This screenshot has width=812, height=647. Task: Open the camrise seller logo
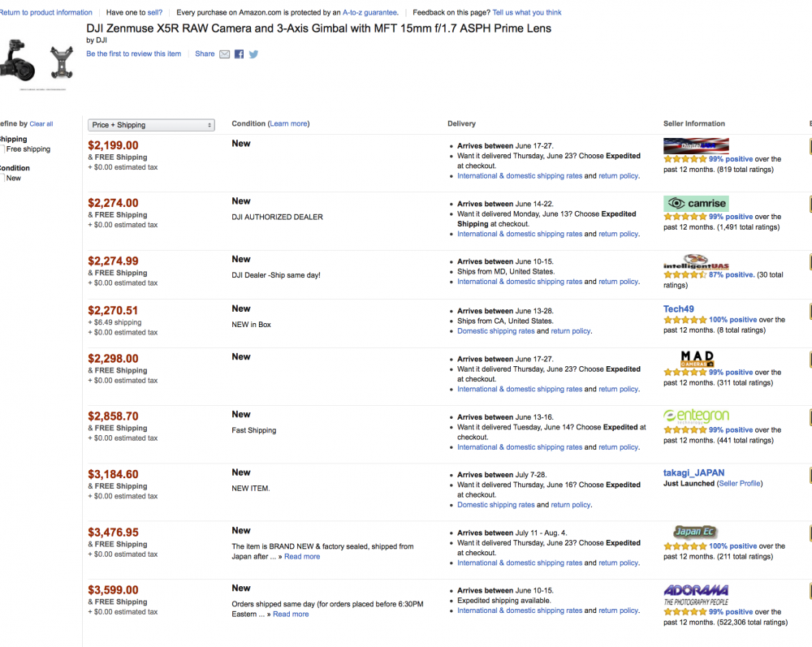(695, 203)
